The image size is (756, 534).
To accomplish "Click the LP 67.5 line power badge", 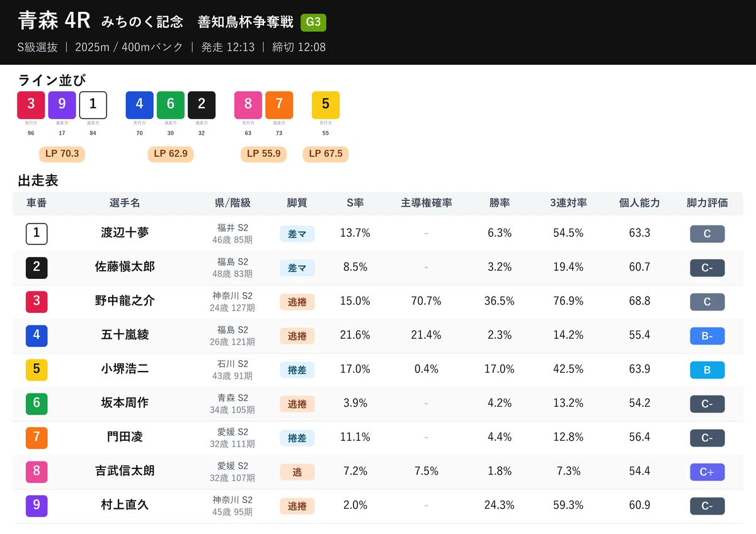I will [326, 154].
